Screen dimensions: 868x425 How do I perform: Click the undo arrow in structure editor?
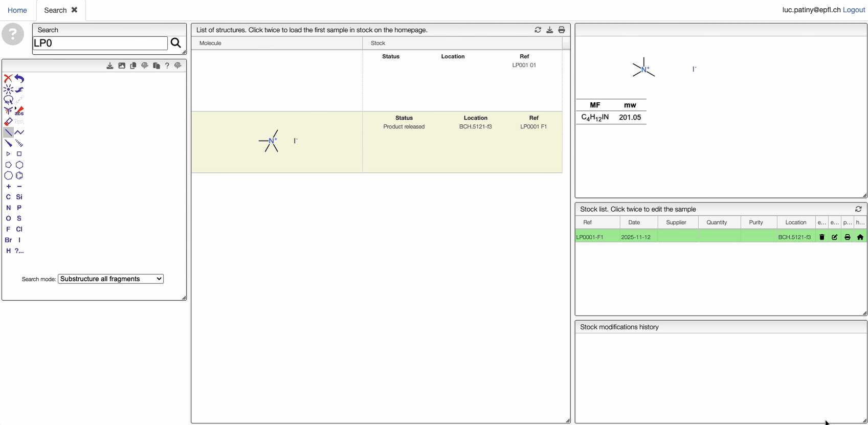(19, 78)
